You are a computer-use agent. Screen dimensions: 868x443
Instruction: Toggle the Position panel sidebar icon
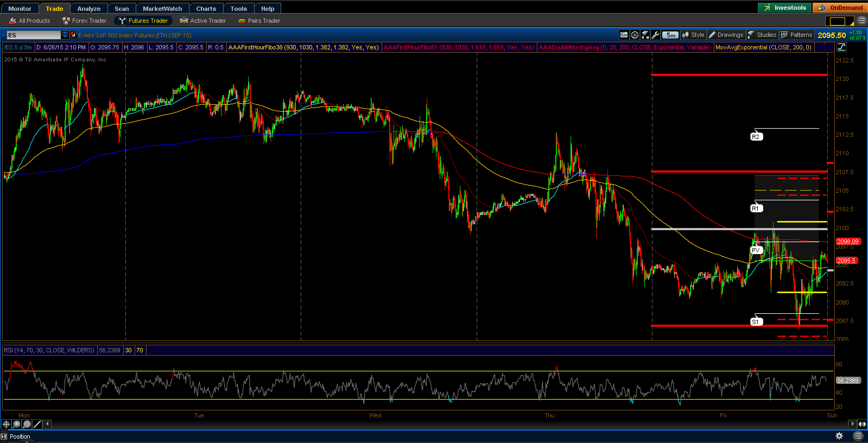point(4,436)
